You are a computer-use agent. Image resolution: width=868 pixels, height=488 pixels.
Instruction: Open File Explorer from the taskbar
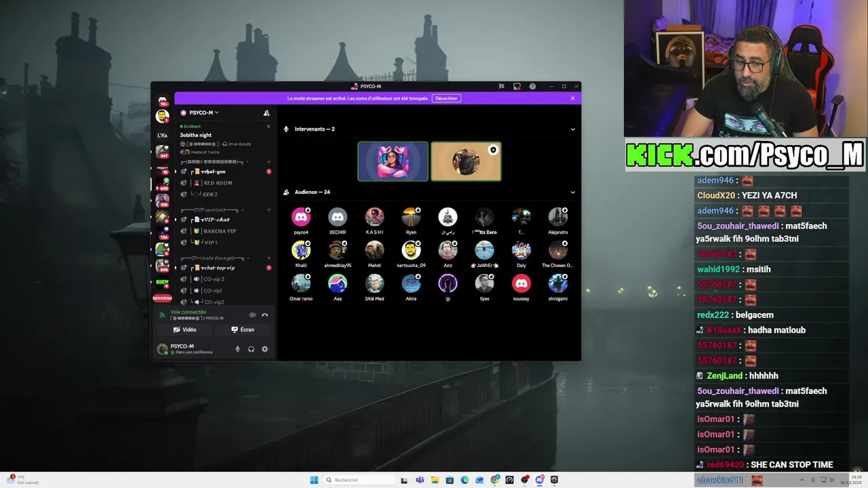point(435,480)
